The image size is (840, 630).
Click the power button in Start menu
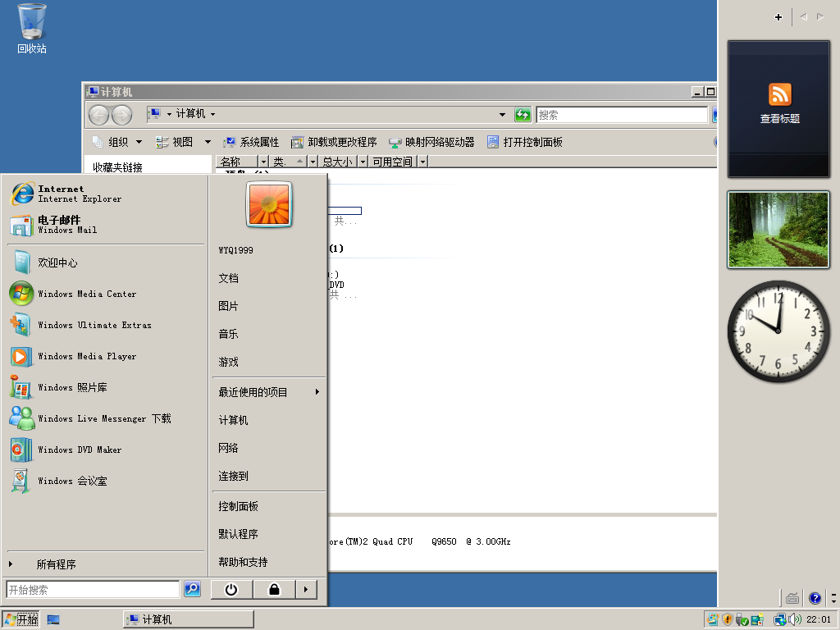pos(231,589)
